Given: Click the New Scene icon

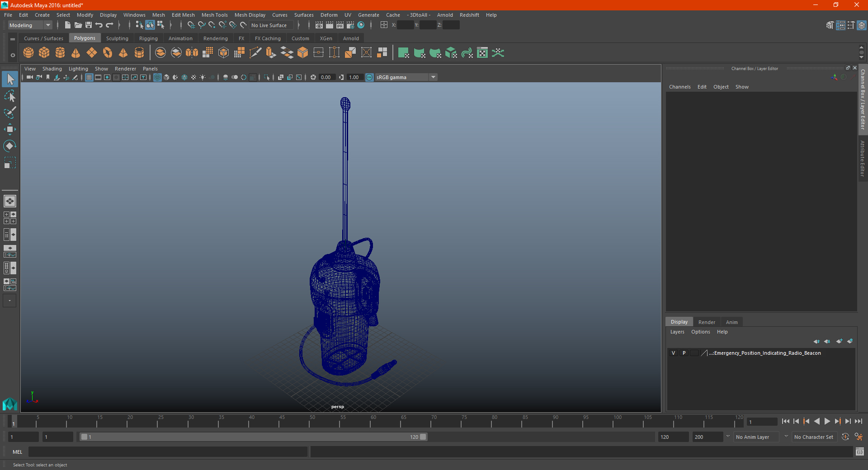Looking at the screenshot, I should tap(67, 25).
